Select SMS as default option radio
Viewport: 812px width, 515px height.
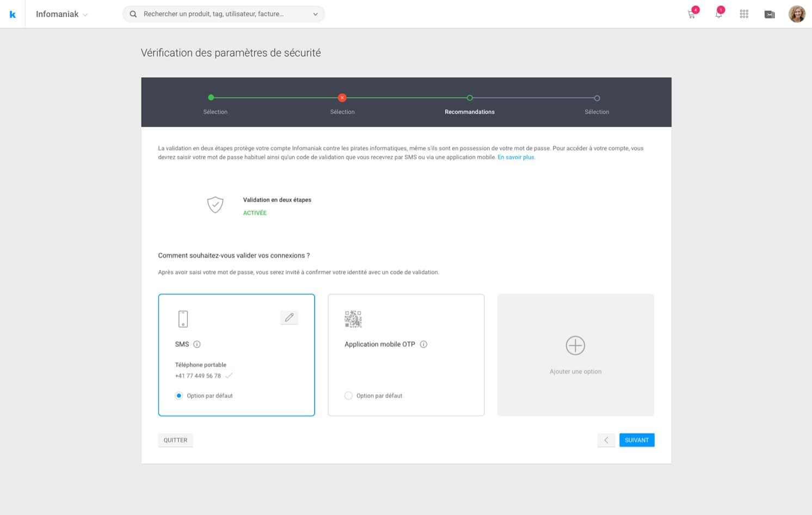point(179,396)
